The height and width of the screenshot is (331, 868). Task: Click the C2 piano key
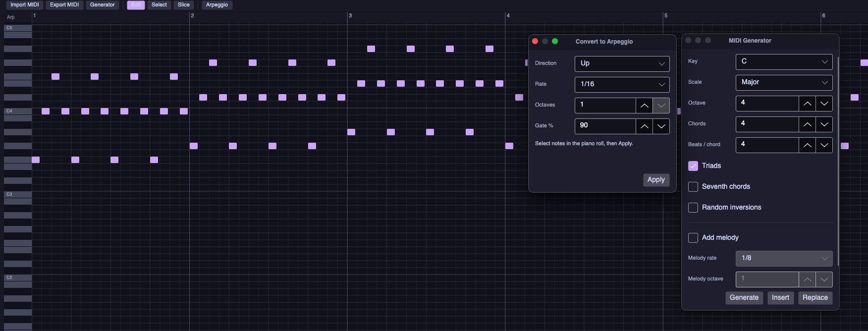pyautogui.click(x=18, y=278)
